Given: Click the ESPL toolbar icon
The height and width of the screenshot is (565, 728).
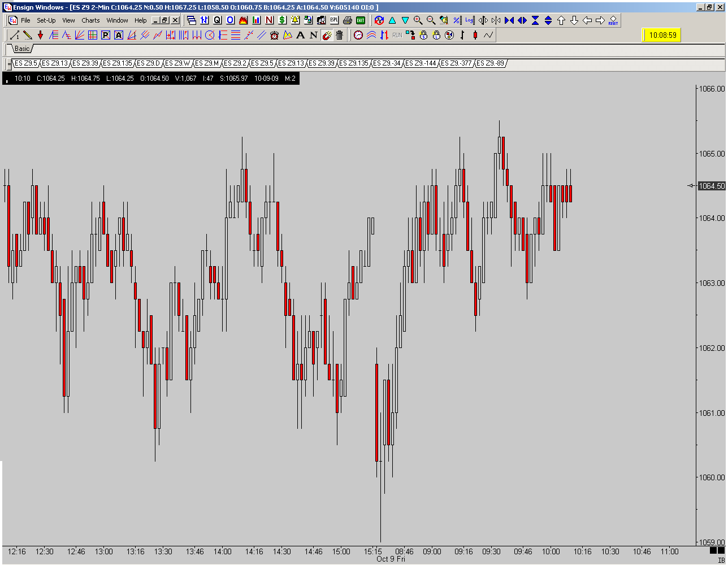Looking at the screenshot, I should [334, 20].
